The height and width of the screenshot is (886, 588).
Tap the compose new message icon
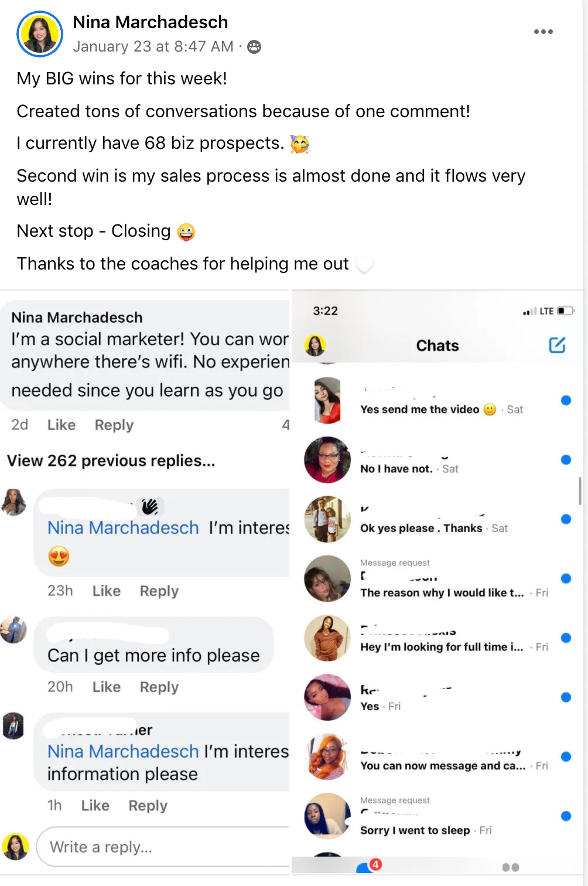[557, 345]
